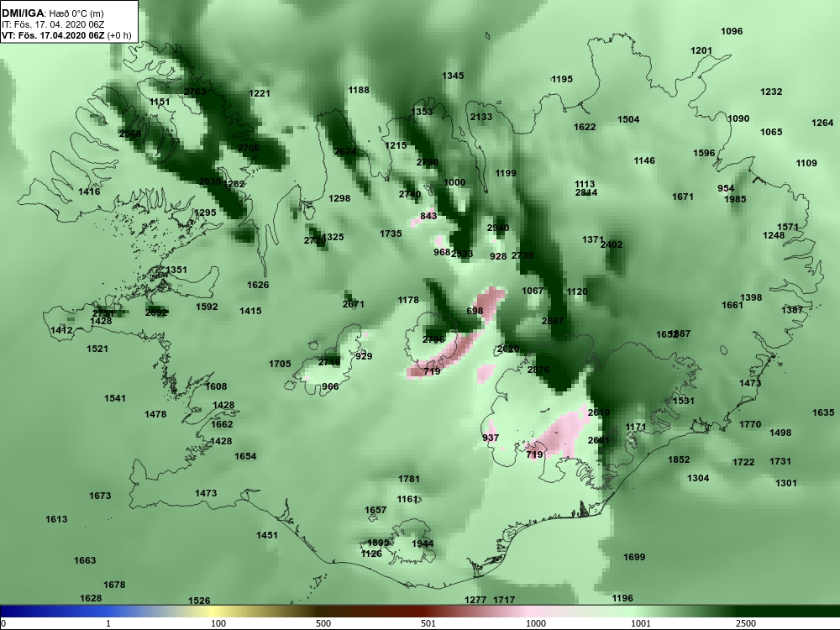
Task: Select map value 2671
Action: (x=353, y=304)
